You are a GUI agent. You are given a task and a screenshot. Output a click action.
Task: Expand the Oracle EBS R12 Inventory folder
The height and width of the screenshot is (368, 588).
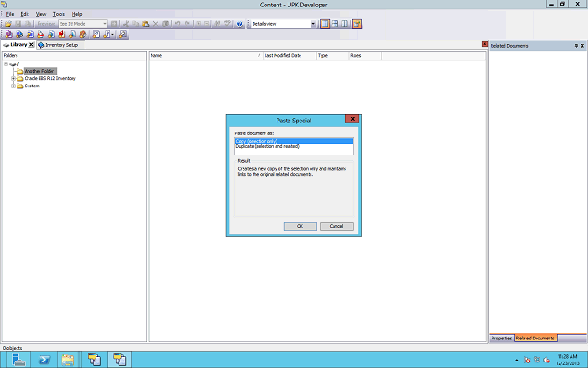click(13, 78)
